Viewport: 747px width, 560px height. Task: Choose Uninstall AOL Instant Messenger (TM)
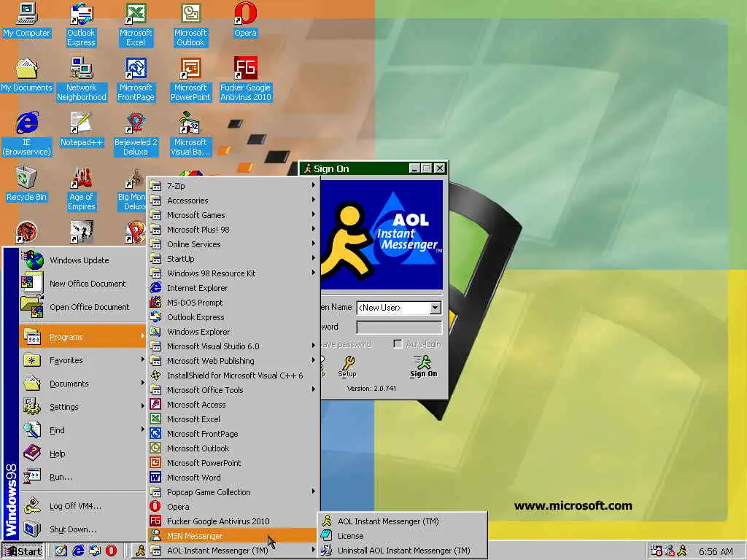coord(403,551)
